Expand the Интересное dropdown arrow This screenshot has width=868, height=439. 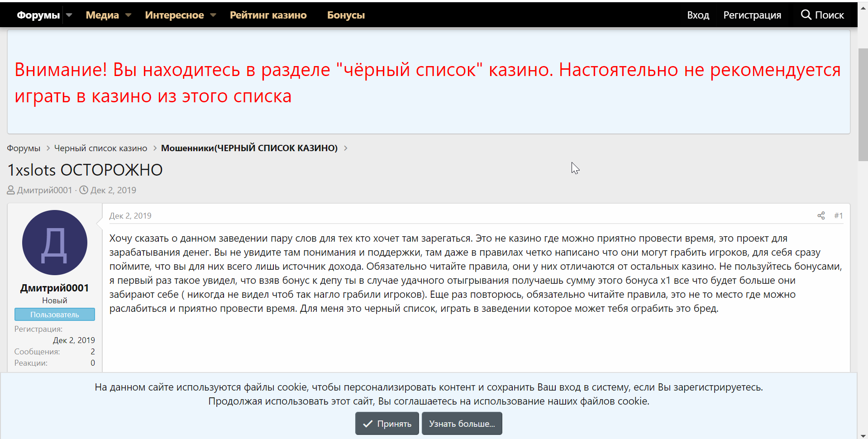[213, 15]
